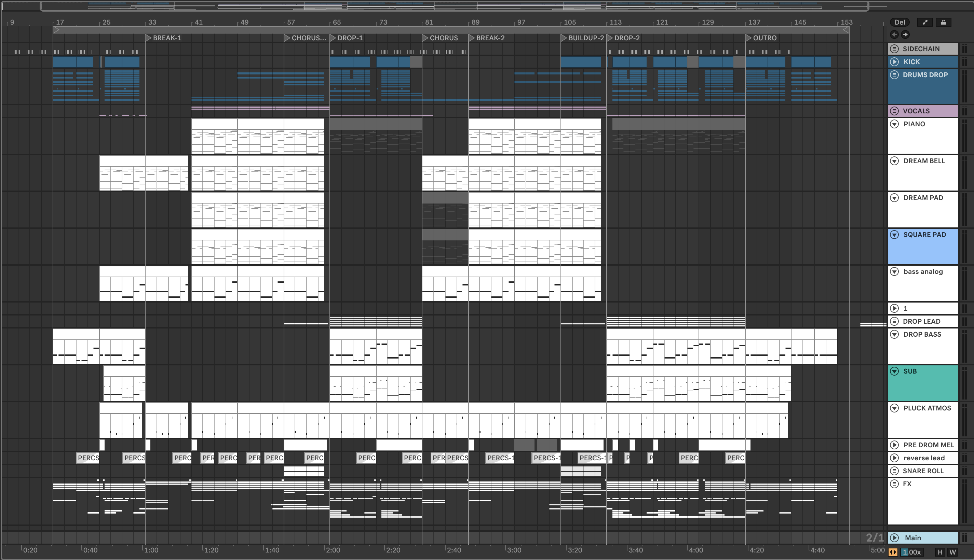974x560 pixels.
Task: Click the FX group track icon
Action: point(894,484)
